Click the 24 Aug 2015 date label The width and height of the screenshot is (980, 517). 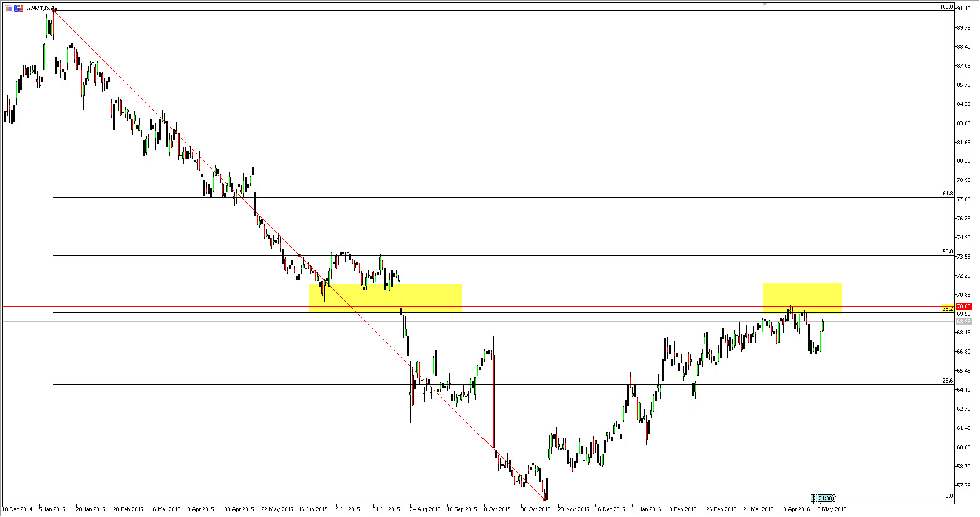(x=425, y=509)
